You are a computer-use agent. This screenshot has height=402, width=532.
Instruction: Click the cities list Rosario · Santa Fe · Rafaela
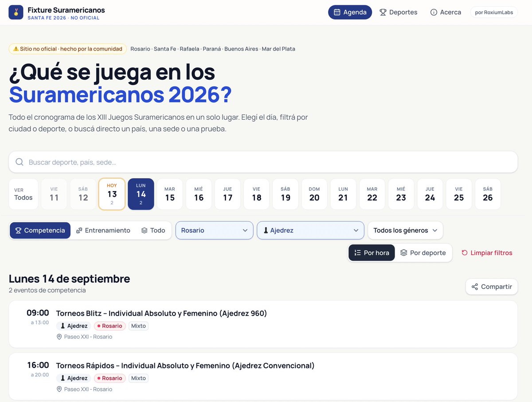[213, 49]
